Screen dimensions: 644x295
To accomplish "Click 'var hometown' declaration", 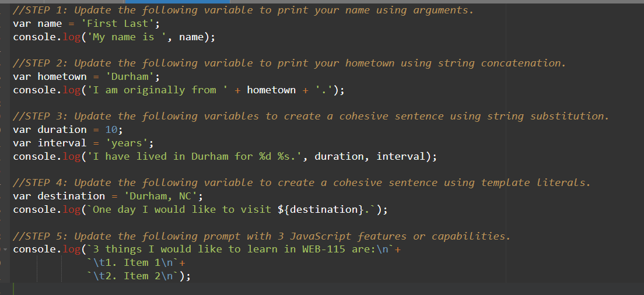I will [x=50, y=77].
